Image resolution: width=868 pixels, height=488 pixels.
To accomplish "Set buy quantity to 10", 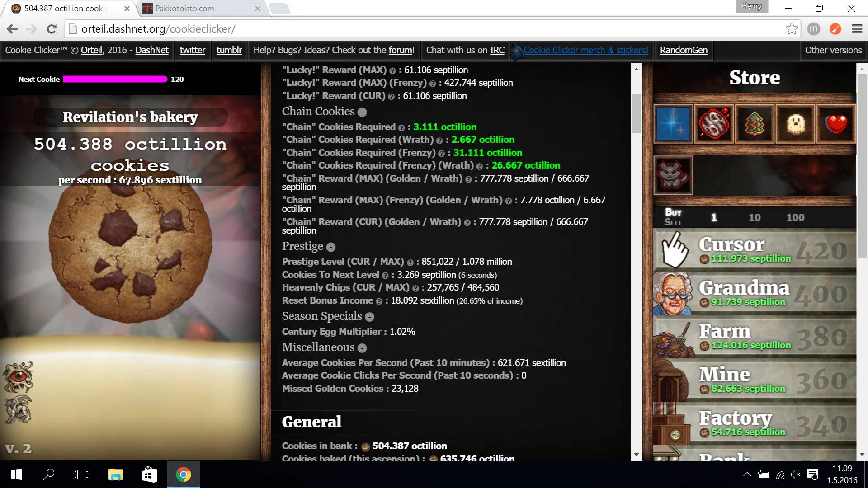I will pos(754,217).
